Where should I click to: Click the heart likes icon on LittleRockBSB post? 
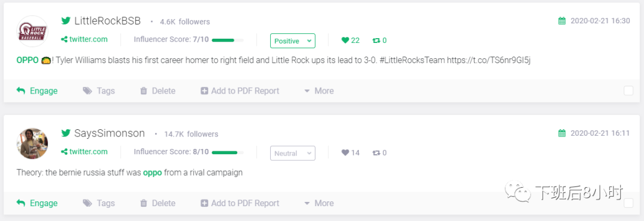(345, 40)
